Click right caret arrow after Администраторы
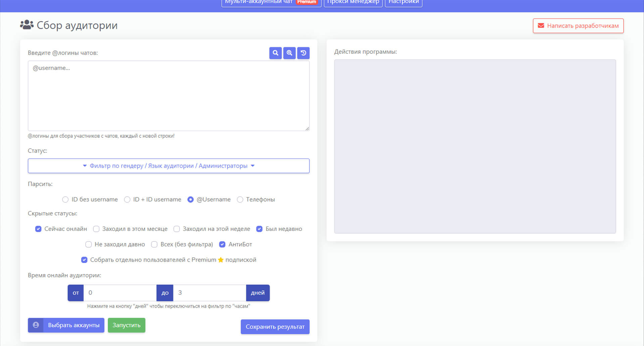Viewport: 644px width, 346px height. [x=253, y=166]
